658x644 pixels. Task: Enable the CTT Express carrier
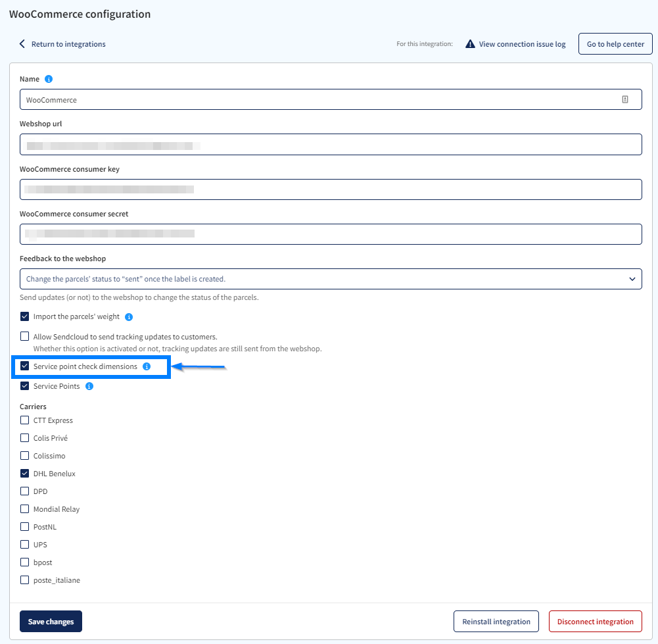25,420
